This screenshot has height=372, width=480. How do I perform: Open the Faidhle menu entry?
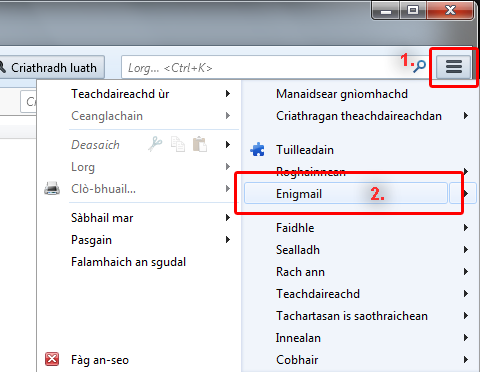point(295,228)
